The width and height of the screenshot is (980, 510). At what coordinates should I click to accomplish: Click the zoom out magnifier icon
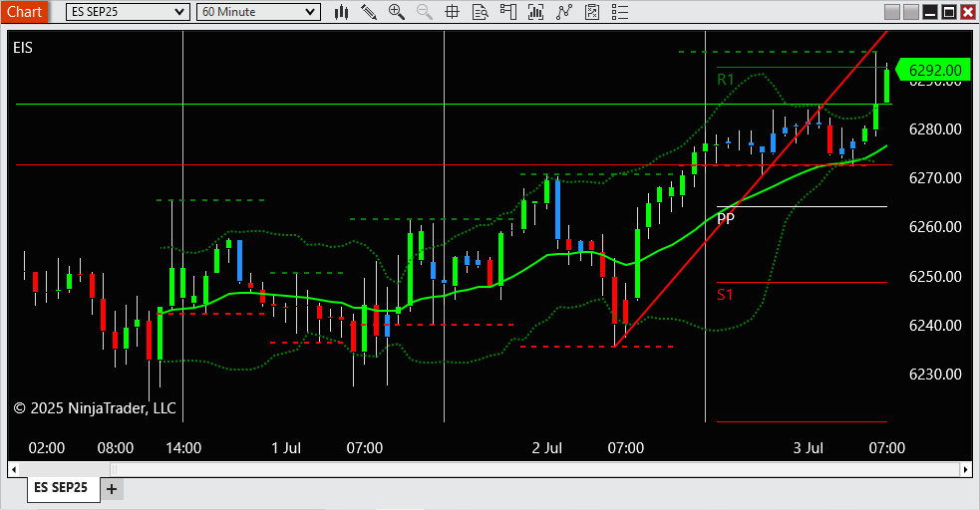[x=425, y=12]
